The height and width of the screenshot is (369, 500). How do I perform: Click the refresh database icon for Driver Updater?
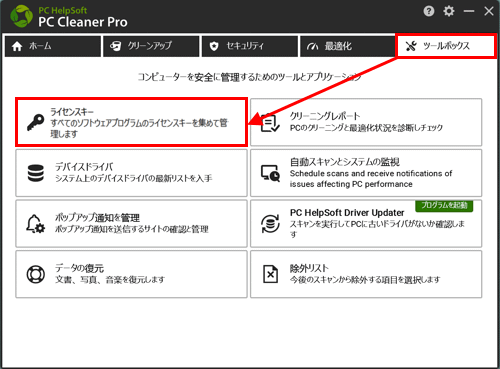pos(270,224)
